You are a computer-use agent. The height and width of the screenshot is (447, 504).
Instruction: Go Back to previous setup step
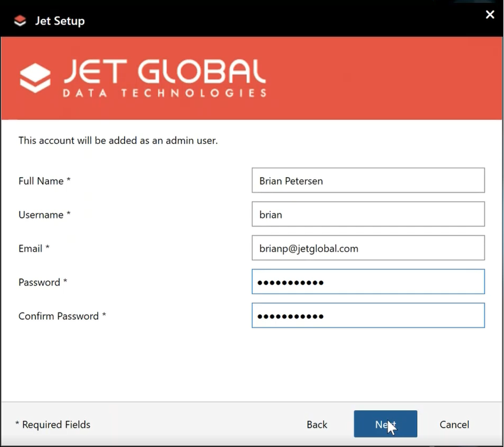point(317,425)
